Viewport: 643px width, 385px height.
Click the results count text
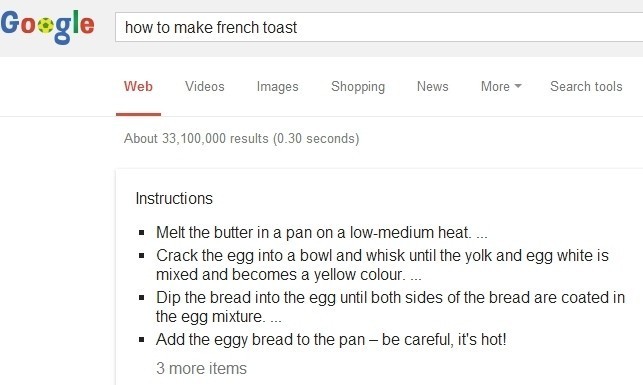pos(242,139)
